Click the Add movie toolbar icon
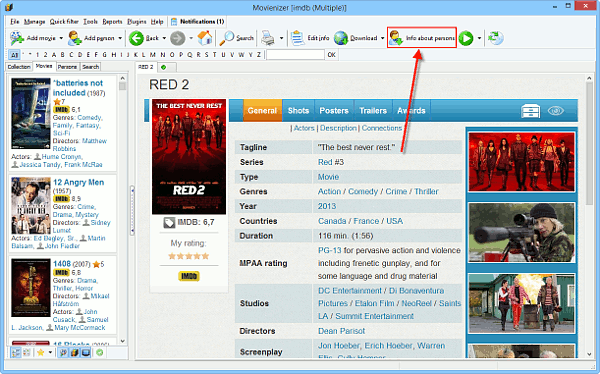Image resolution: width=600 pixels, height=374 pixels. click(16, 38)
